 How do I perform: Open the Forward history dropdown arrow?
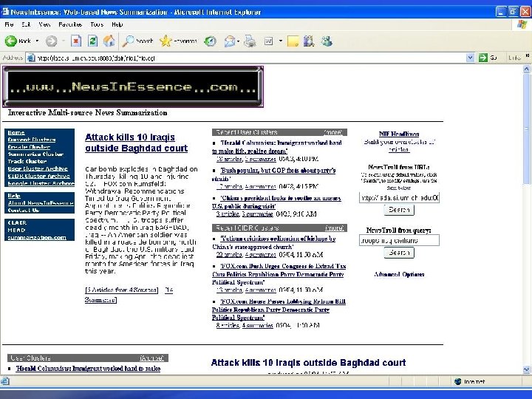coord(64,41)
